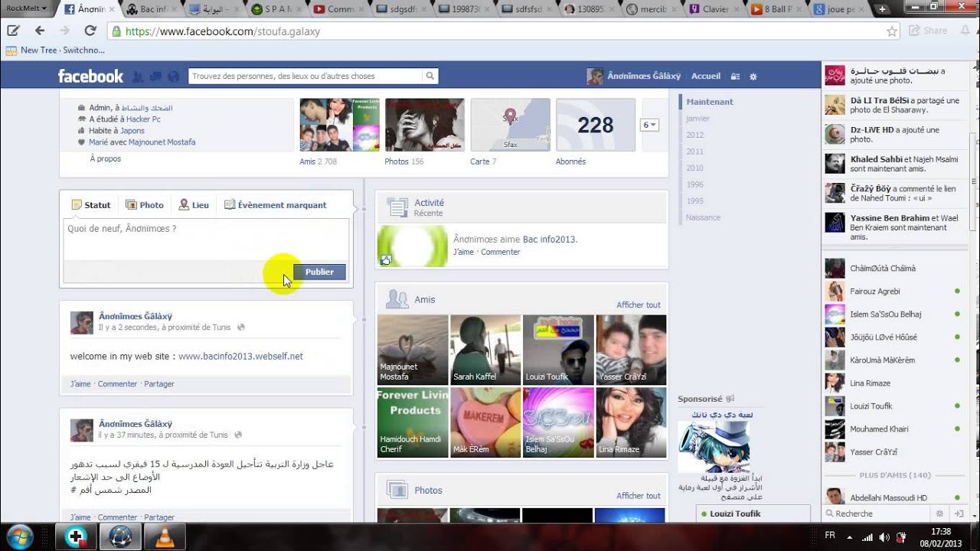Select the Lieu composer tab

[194, 205]
